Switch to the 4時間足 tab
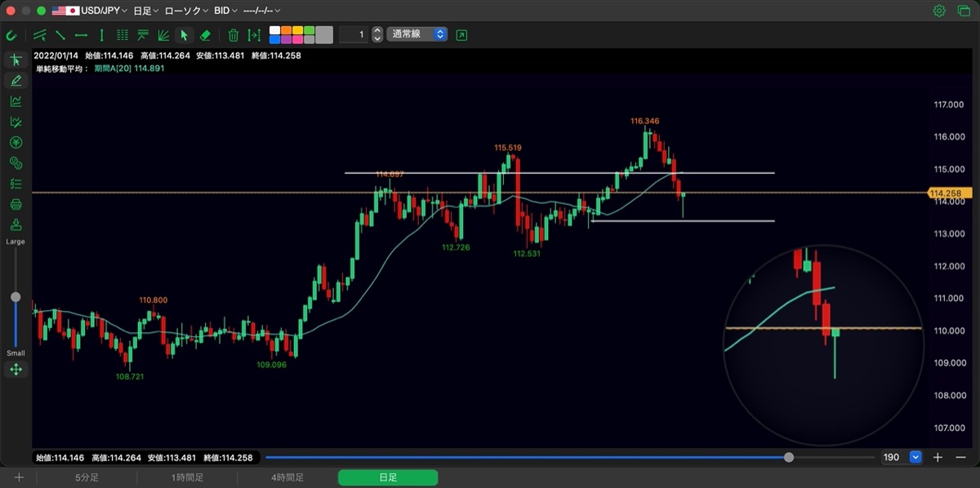Viewport: 980px width, 488px height. tap(287, 477)
